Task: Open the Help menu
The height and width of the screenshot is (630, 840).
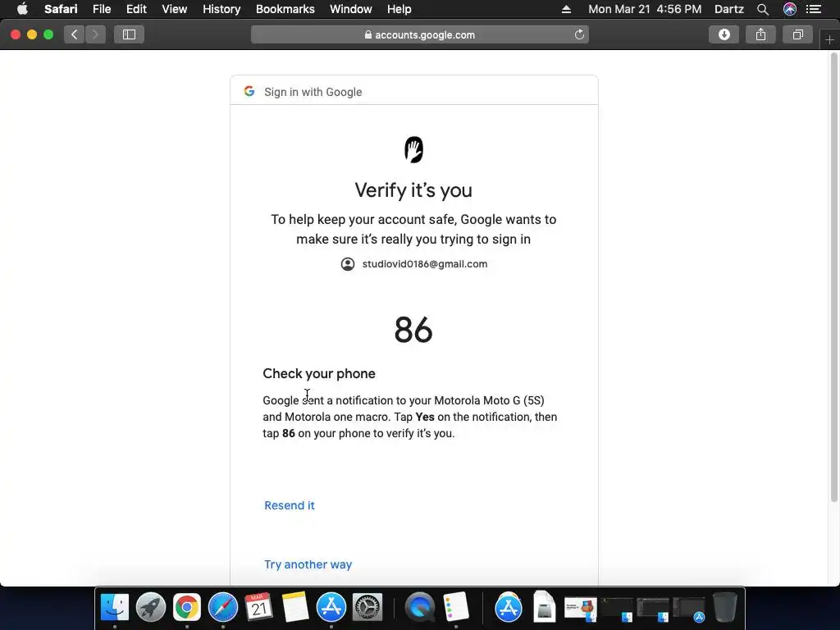Action: tap(399, 9)
